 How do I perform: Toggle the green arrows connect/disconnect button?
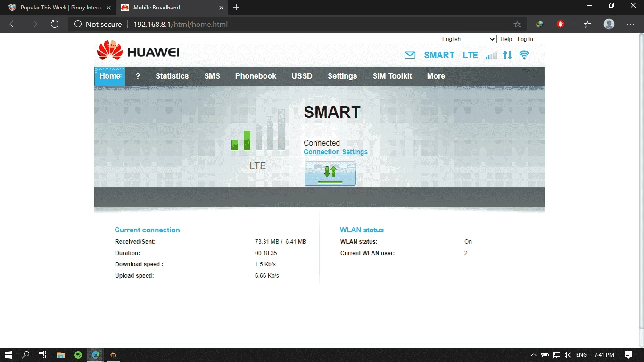coord(330,173)
